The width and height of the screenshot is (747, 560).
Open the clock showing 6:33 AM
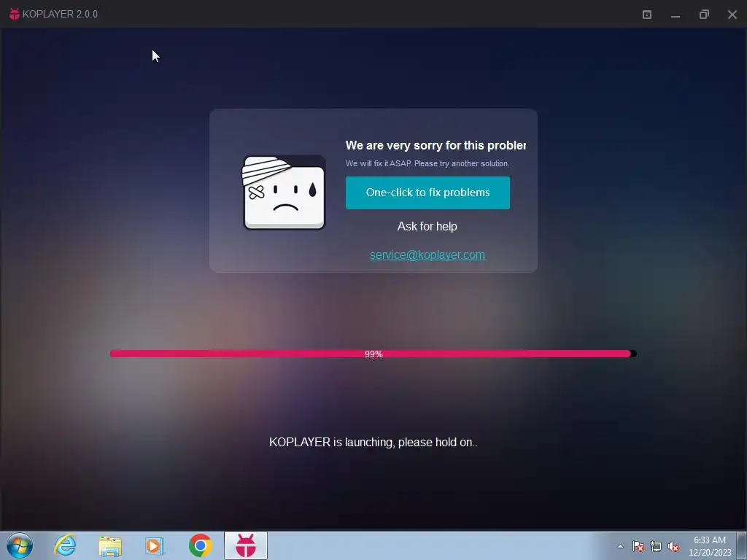710,546
